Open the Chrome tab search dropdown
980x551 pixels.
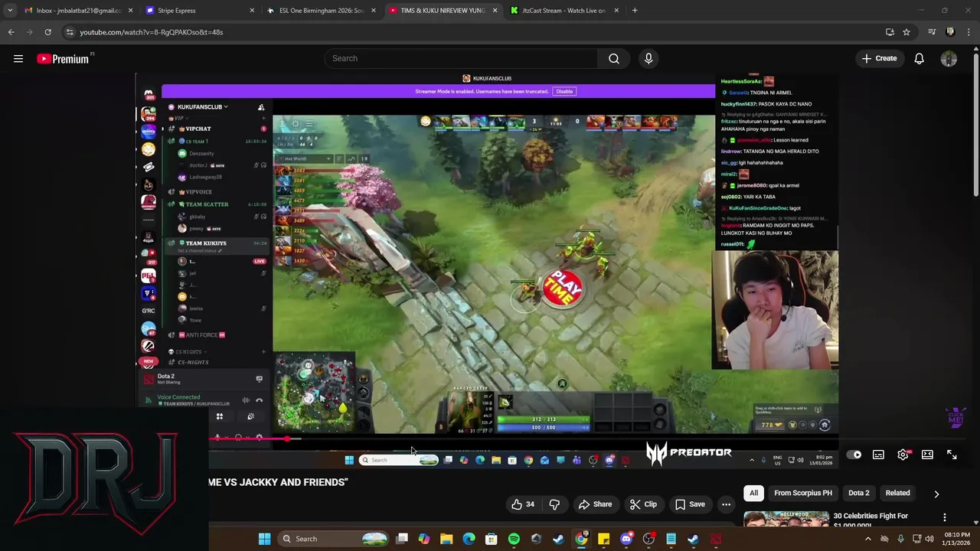pyautogui.click(x=10, y=11)
